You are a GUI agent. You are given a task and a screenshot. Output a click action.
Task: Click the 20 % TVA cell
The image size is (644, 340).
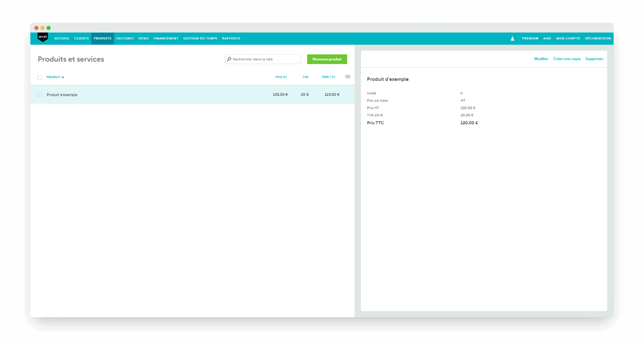[x=305, y=95]
